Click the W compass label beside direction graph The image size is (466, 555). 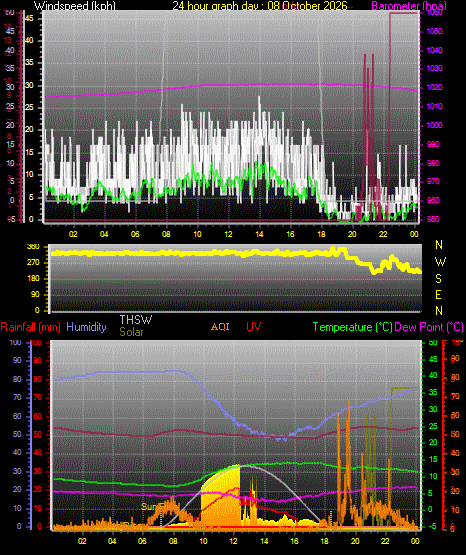click(440, 262)
